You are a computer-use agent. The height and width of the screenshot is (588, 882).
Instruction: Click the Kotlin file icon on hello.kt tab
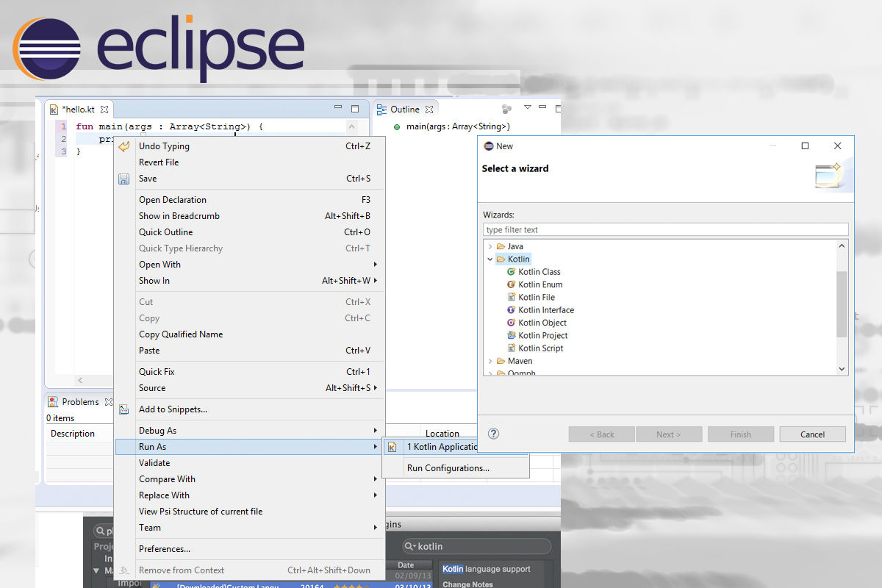coord(54,107)
